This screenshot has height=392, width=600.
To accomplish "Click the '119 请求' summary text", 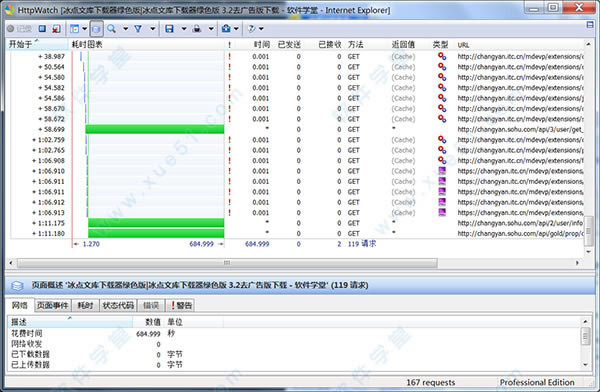I will 362,243.
